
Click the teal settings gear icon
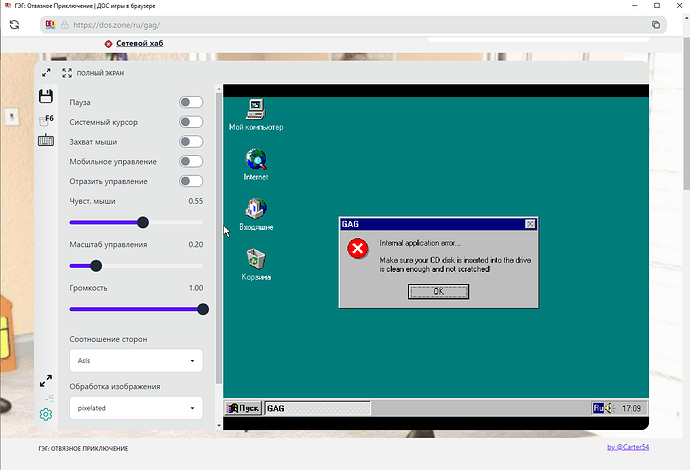pyautogui.click(x=46, y=415)
